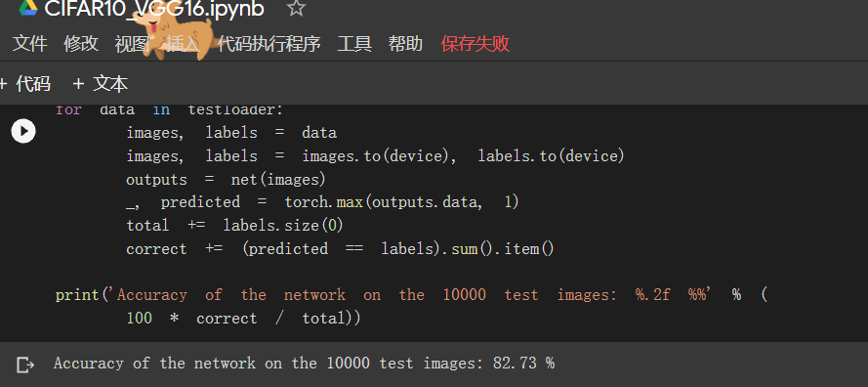
Task: Click the 'images.to(device), labels.to(device)' line
Action: (375, 156)
